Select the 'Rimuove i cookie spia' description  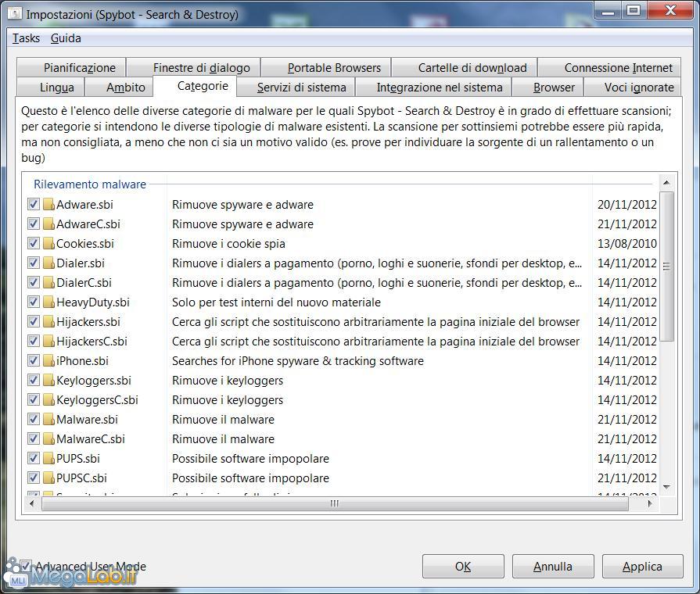click(228, 244)
